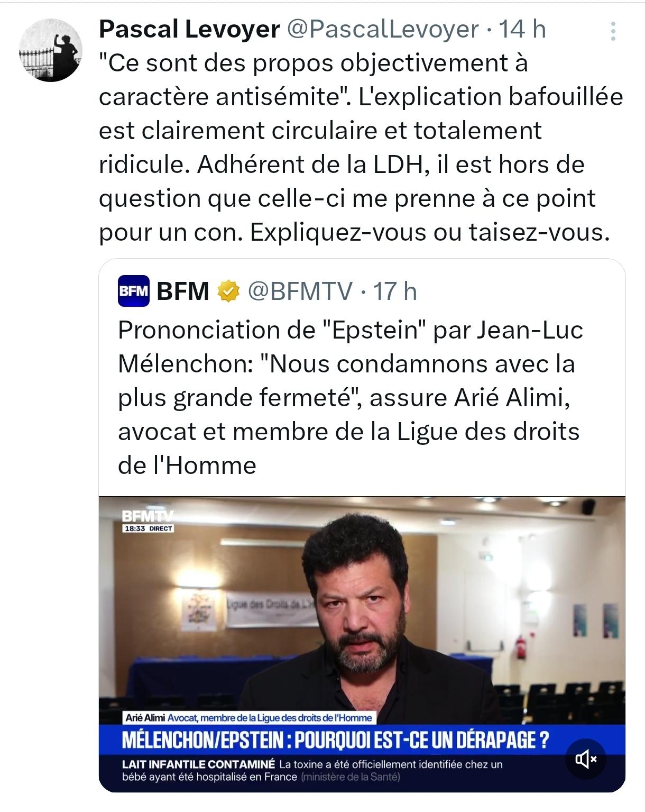The height and width of the screenshot is (812, 645).
Task: Click the BFMTV watermark logo in video
Action: (x=147, y=515)
